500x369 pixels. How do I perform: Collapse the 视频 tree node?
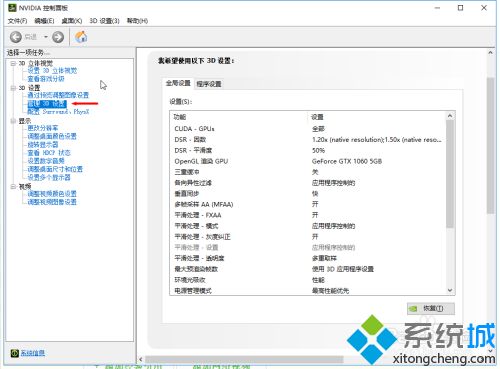[13, 186]
